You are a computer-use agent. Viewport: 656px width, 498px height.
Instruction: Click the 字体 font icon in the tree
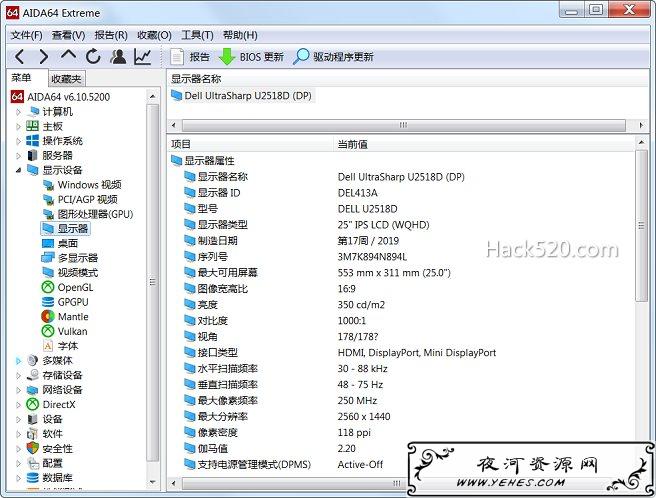click(48, 346)
